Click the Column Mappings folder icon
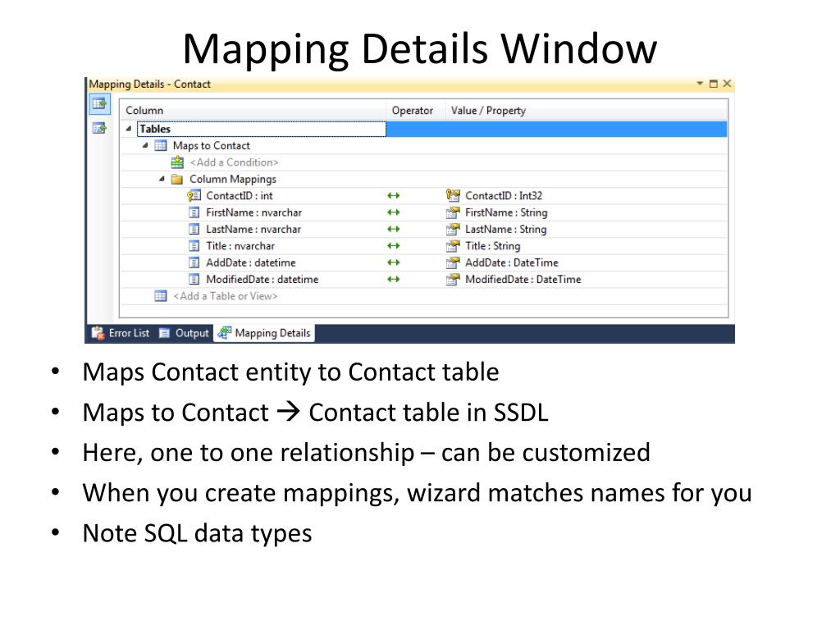This screenshot has width=840, height=630. click(x=177, y=179)
